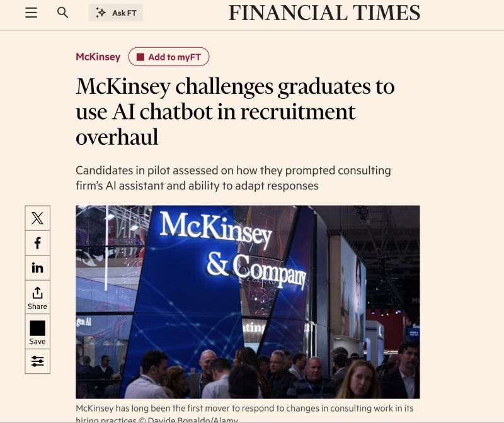Open the hamburger navigation menu

[31, 13]
